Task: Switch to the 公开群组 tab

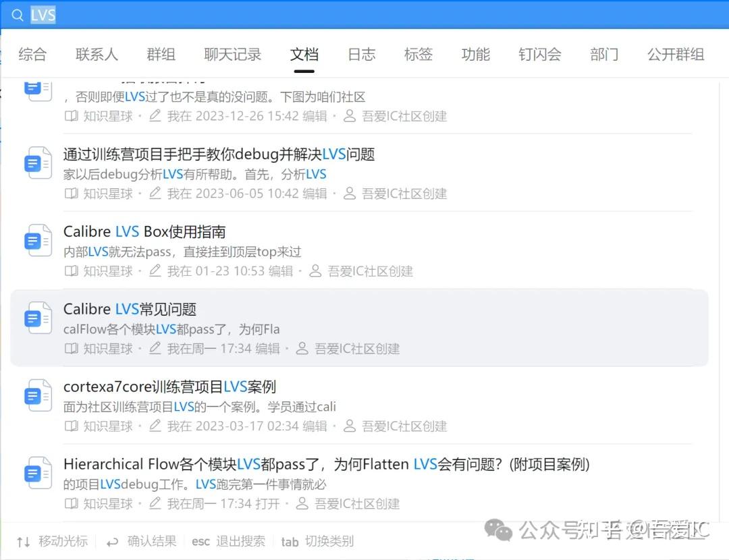Action: point(675,54)
